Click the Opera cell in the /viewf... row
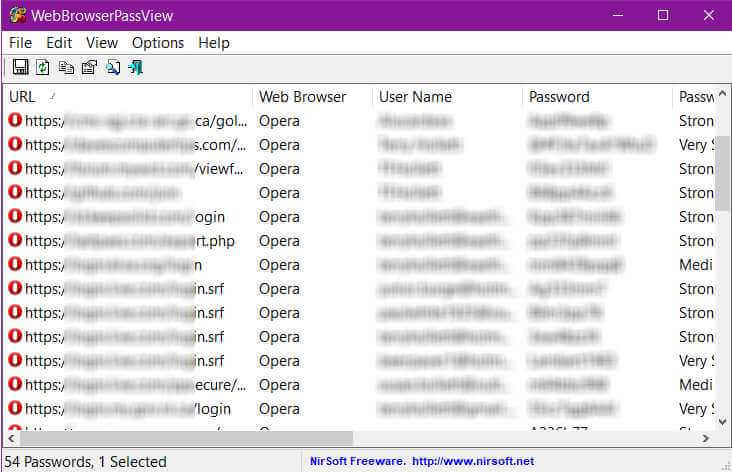Image resolution: width=732 pixels, height=472 pixels. [279, 169]
